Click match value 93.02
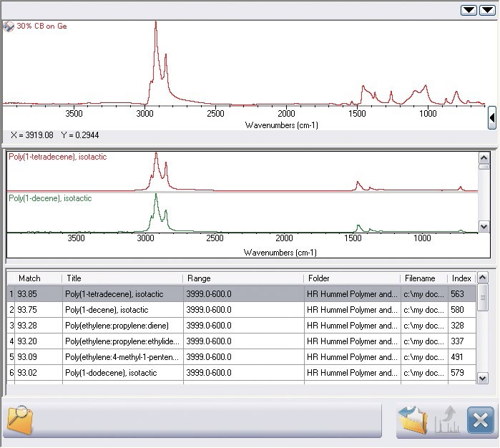This screenshot has width=500, height=448. click(x=27, y=373)
